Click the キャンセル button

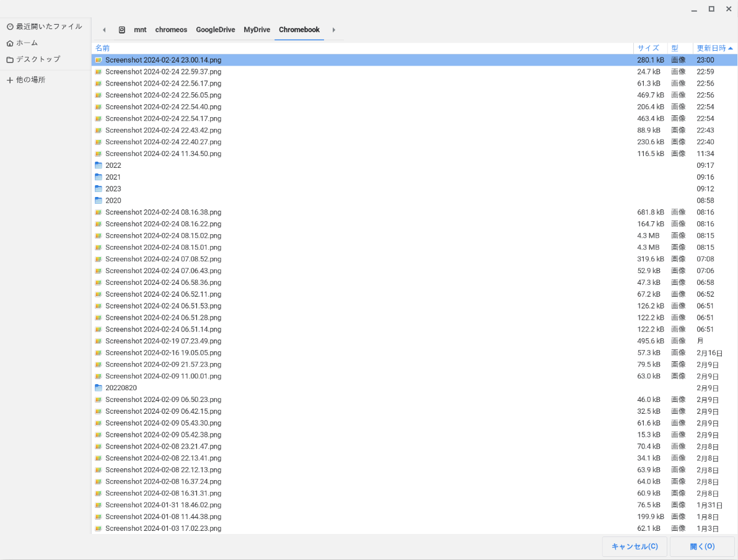click(635, 546)
